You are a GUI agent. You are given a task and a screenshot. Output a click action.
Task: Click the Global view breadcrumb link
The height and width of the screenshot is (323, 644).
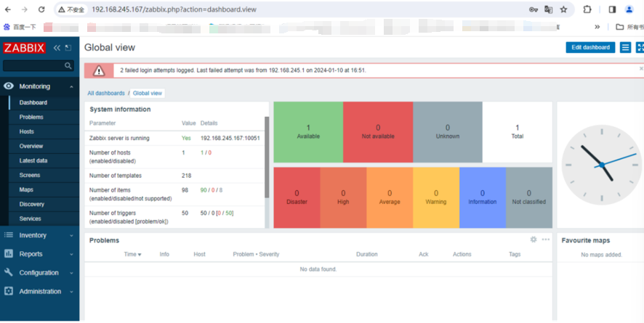(148, 93)
